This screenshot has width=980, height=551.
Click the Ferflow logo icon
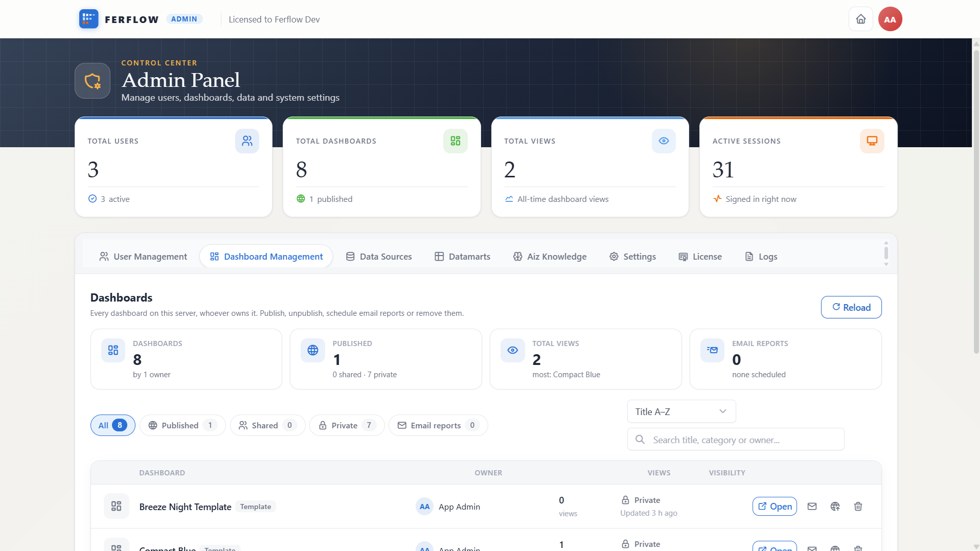tap(88, 19)
